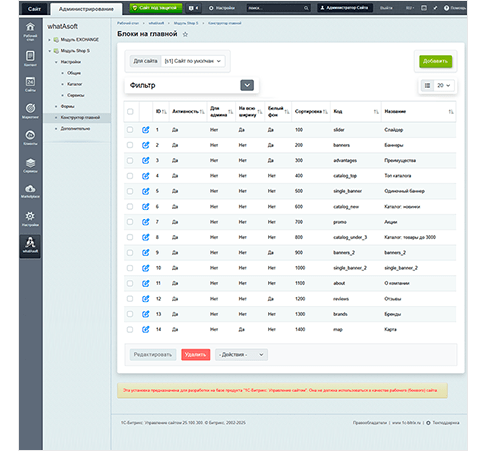Image resolution: width=486 pixels, height=470 pixels.
Task: Toggle the select-all checkbox in table header
Action: 130,111
